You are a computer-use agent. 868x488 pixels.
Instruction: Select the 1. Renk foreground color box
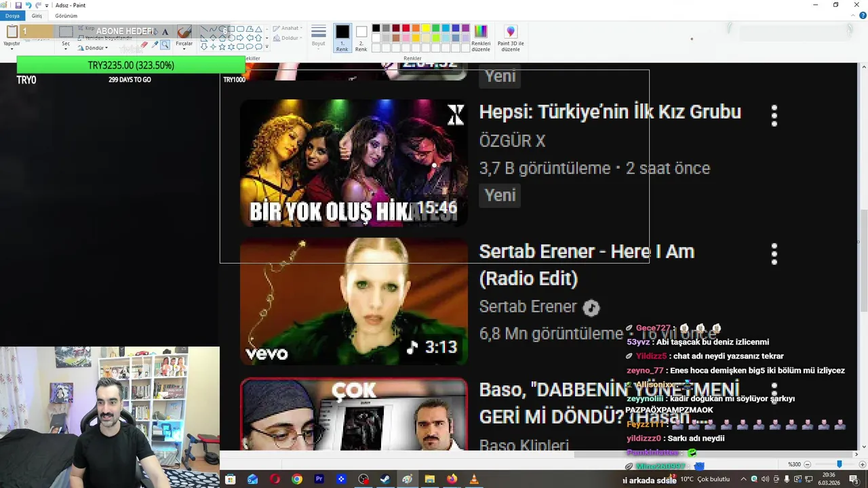pyautogui.click(x=342, y=38)
